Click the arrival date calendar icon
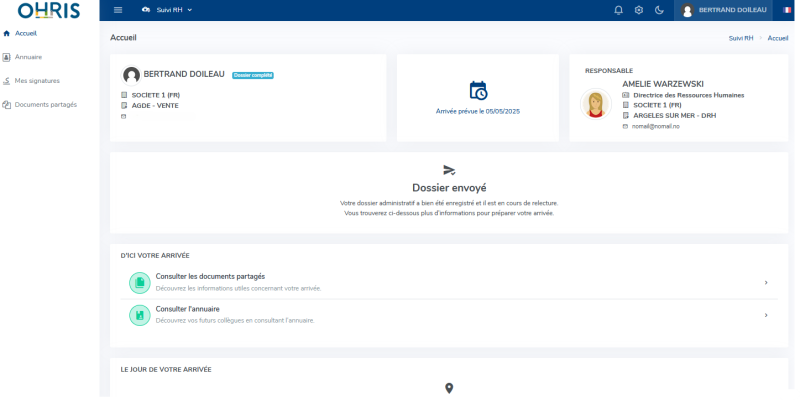This screenshot has width=800, height=400. click(478, 90)
